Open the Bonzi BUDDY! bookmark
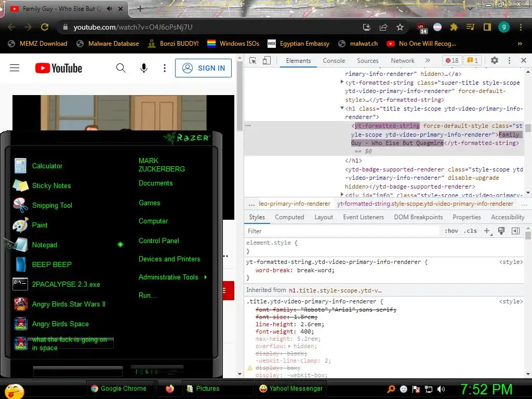Screen dimensions: 532x399 pos(174,44)
